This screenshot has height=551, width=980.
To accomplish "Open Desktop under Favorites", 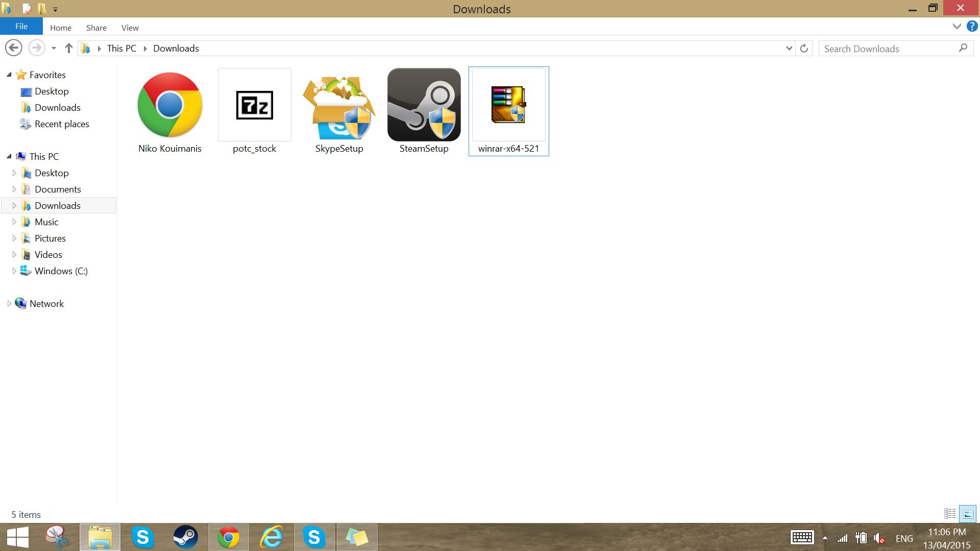I will click(x=52, y=91).
